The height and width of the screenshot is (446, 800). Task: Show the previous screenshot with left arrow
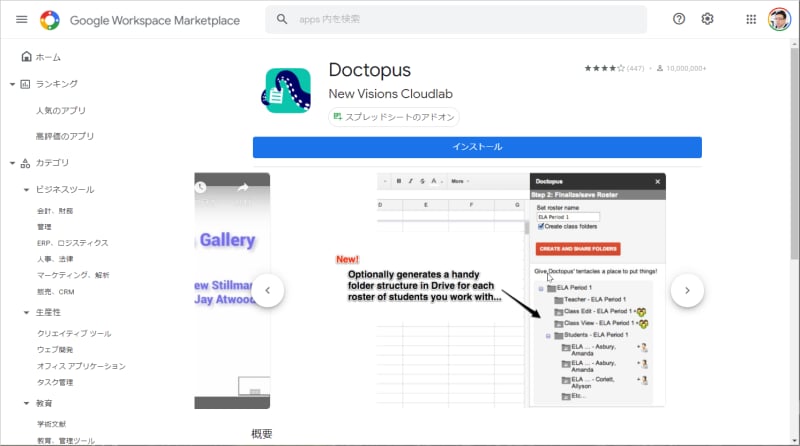click(x=267, y=290)
